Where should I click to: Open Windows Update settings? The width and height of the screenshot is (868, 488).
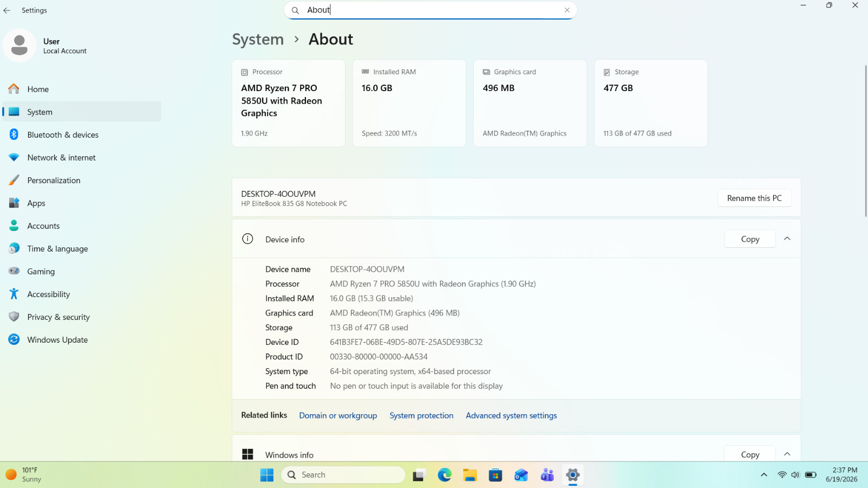pos(82,340)
